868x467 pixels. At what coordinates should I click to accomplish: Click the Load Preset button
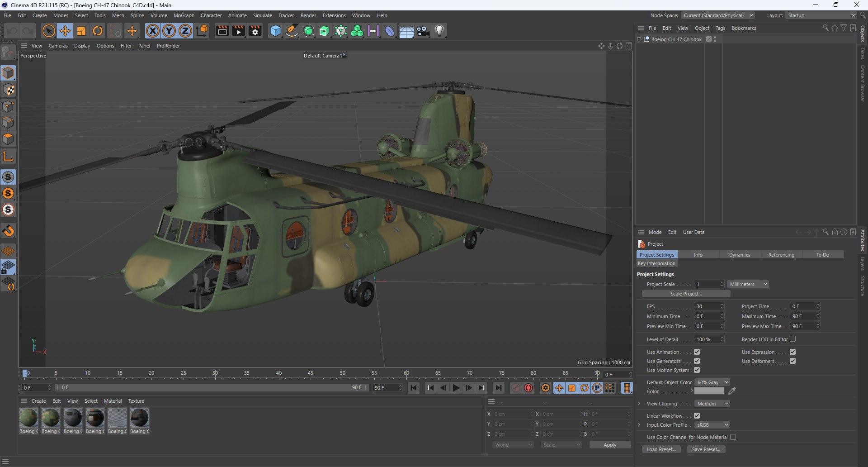661,449
